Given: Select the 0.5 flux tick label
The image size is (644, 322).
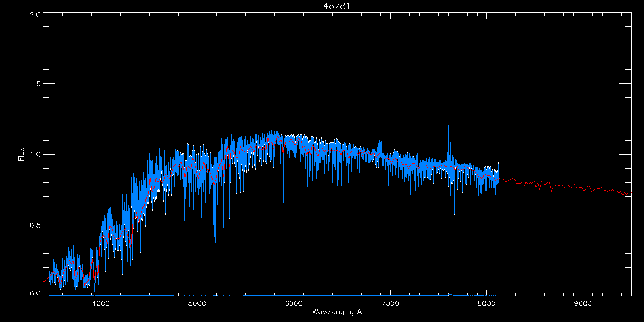Looking at the screenshot, I should point(35,225).
